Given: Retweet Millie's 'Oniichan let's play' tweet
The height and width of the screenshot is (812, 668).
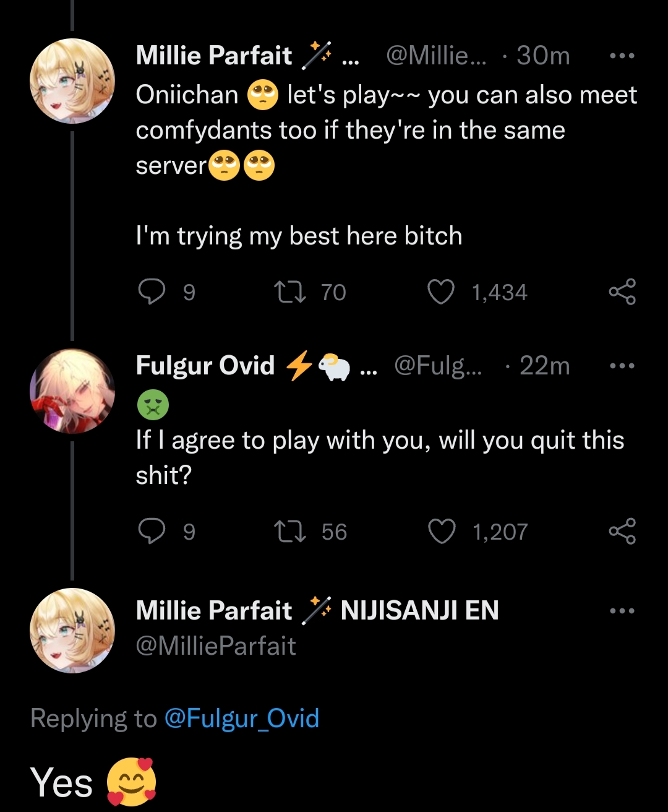Looking at the screenshot, I should [290, 292].
